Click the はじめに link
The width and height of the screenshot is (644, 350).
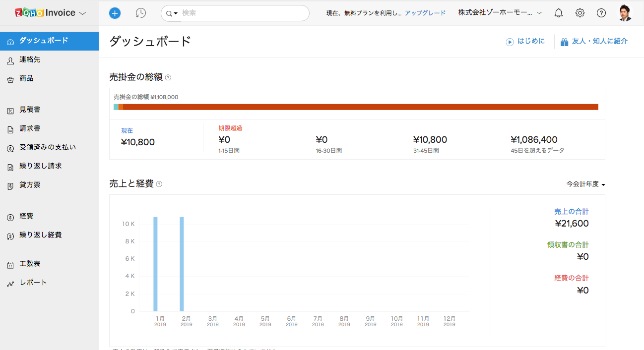coord(525,42)
